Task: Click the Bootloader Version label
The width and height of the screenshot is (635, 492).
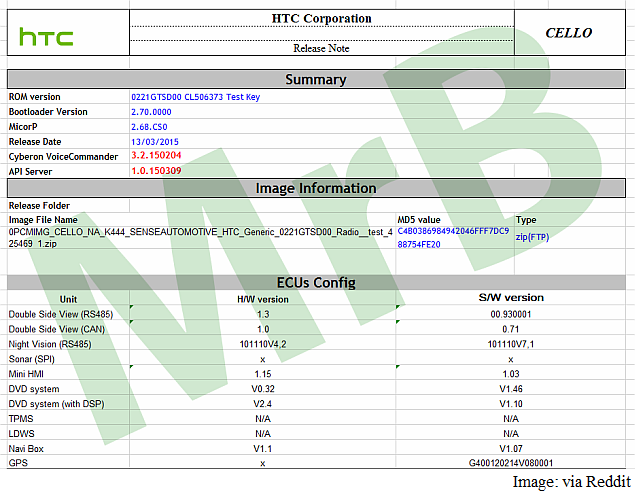Action: pos(48,112)
